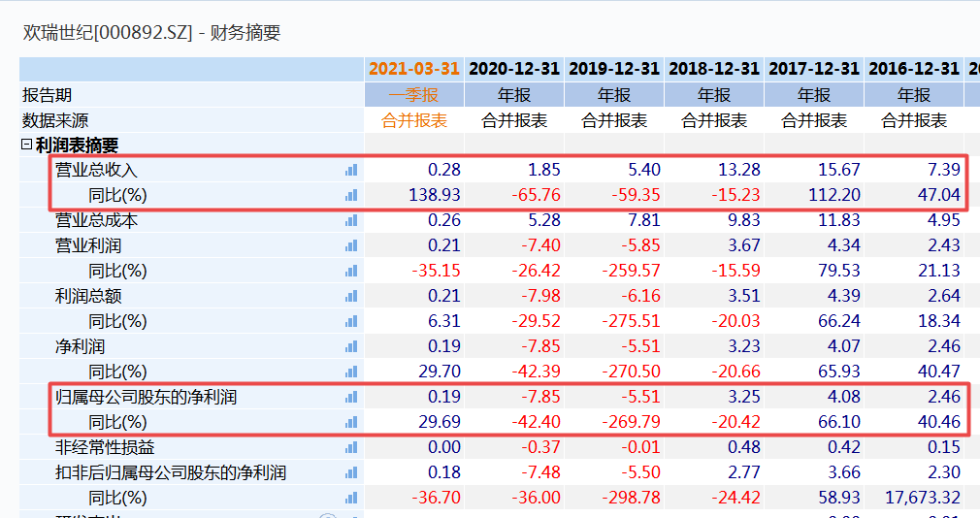Click the 数据来源 row label
980x518 pixels.
(55, 120)
